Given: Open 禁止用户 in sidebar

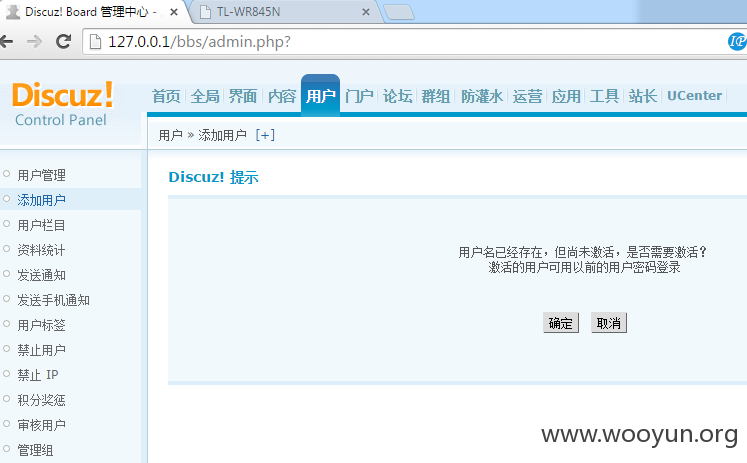Looking at the screenshot, I should click(41, 350).
